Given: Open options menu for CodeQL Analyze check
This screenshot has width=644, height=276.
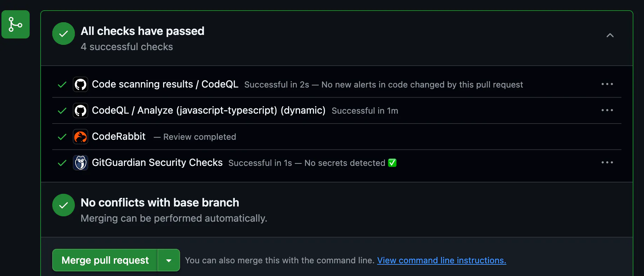Looking at the screenshot, I should 607,110.
